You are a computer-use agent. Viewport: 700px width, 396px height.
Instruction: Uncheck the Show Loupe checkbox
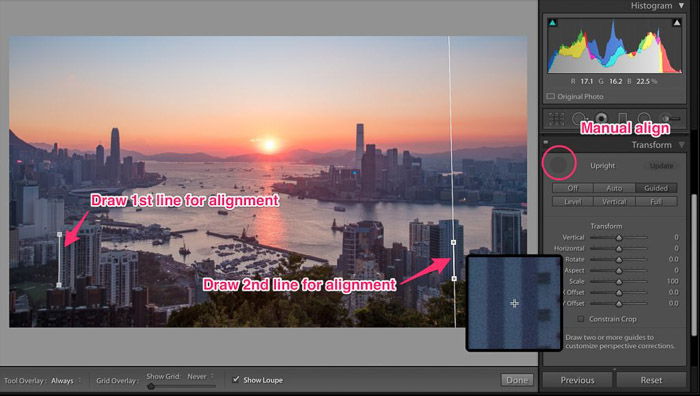[x=236, y=379]
